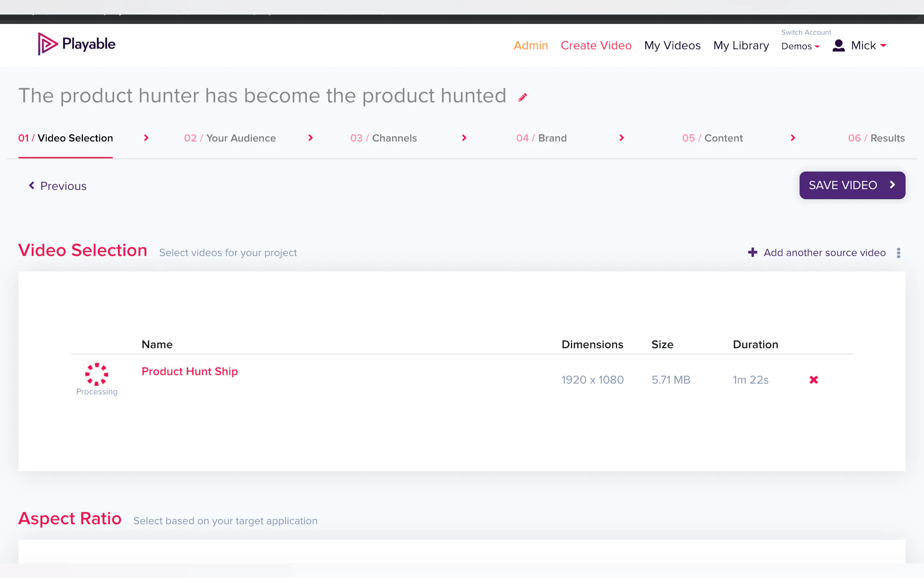Viewport: 924px width, 578px height.
Task: Open the Product Hunt Ship video link
Action: pyautogui.click(x=190, y=371)
